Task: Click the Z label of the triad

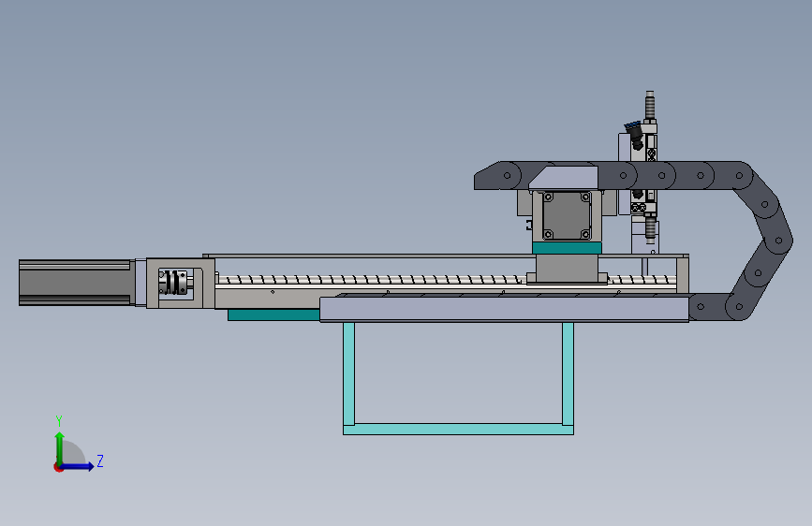Action: tap(100, 460)
